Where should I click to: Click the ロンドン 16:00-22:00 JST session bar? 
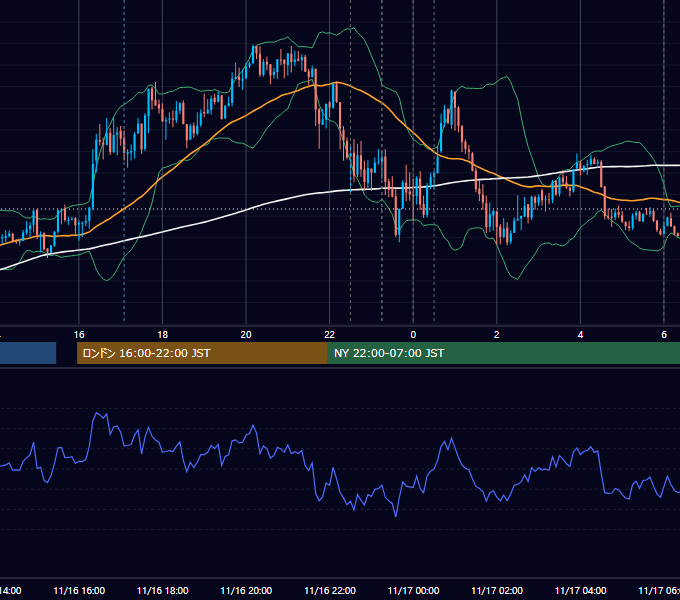tap(202, 353)
